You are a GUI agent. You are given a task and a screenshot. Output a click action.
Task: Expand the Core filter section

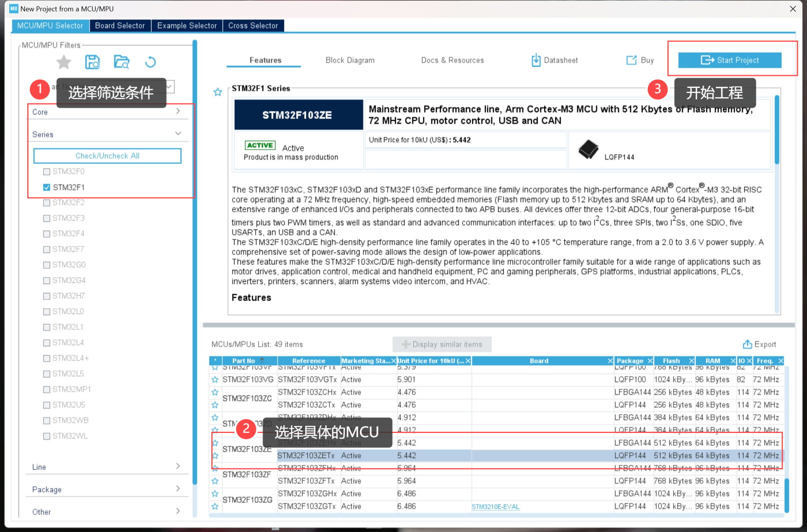[x=178, y=111]
